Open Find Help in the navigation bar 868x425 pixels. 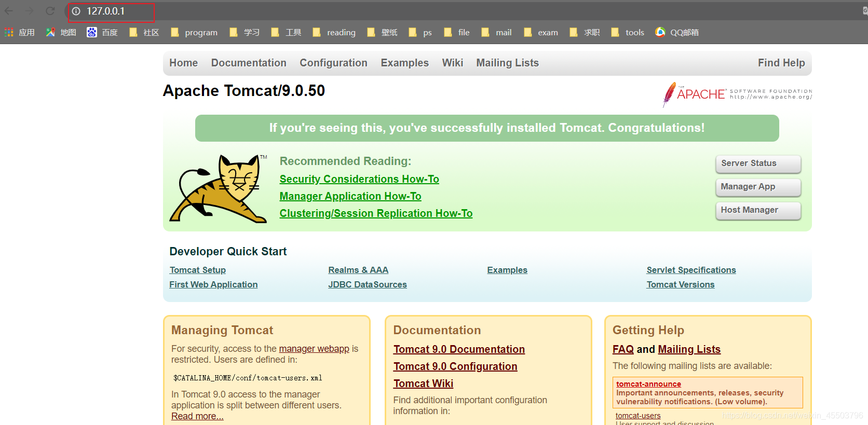tap(781, 63)
